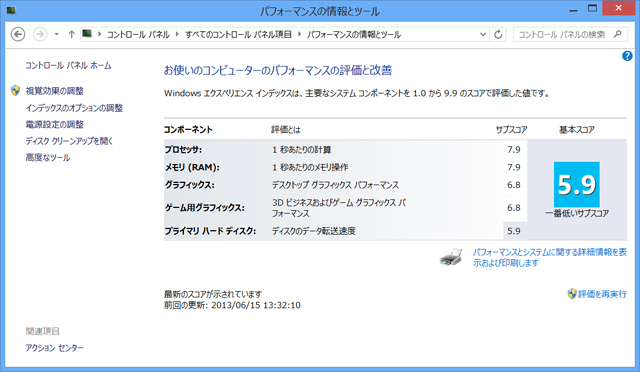The image size is (640, 372).
Task: Click the printer icon
Action: point(451,257)
